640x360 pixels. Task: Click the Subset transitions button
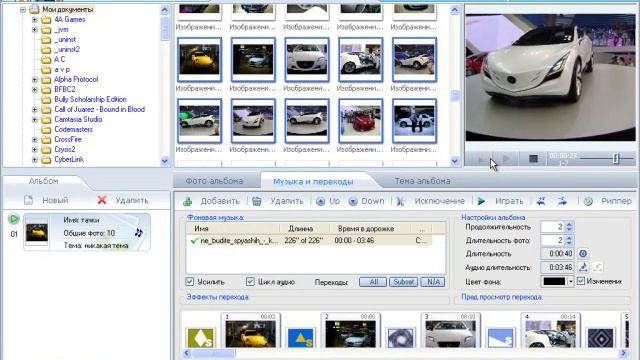403,282
